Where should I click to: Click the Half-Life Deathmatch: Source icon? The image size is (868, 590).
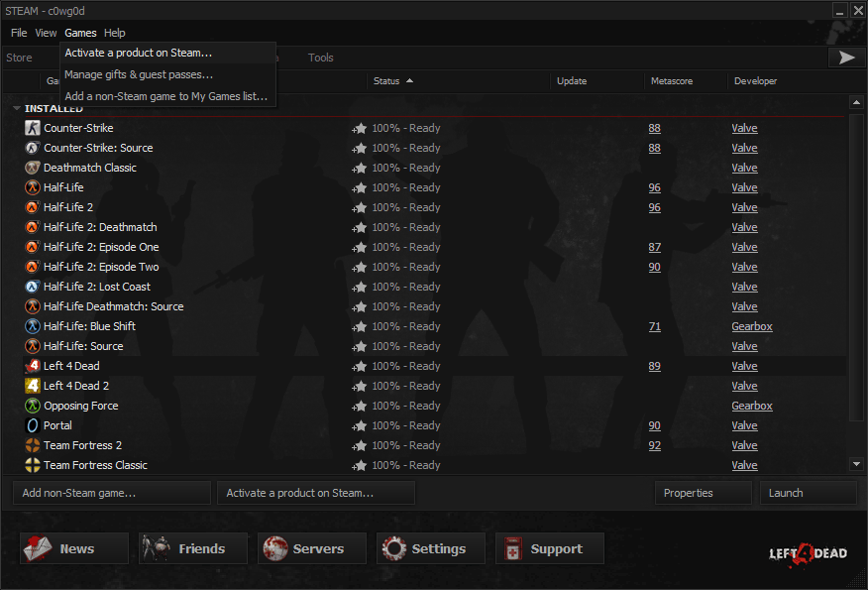coord(32,306)
